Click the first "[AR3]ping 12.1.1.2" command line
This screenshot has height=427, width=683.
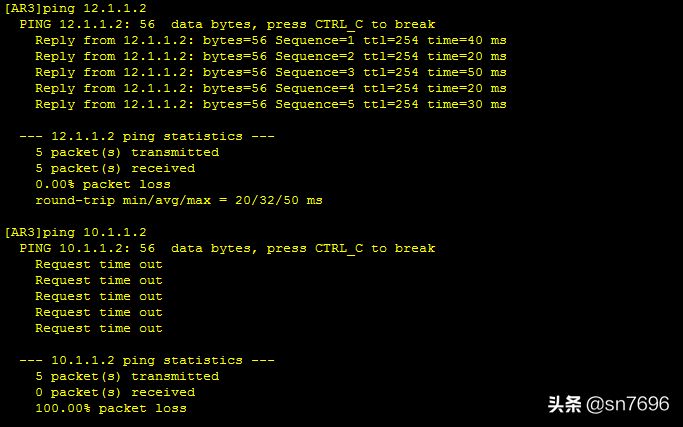pos(75,8)
